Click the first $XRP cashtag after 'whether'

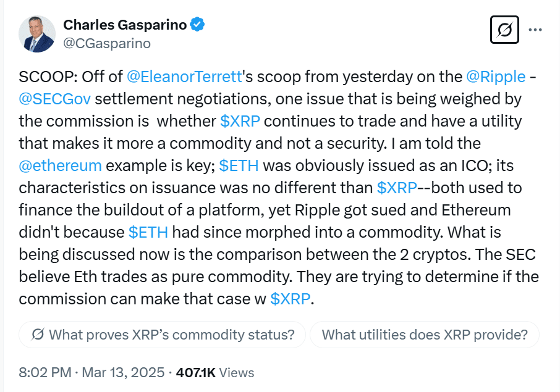240,121
